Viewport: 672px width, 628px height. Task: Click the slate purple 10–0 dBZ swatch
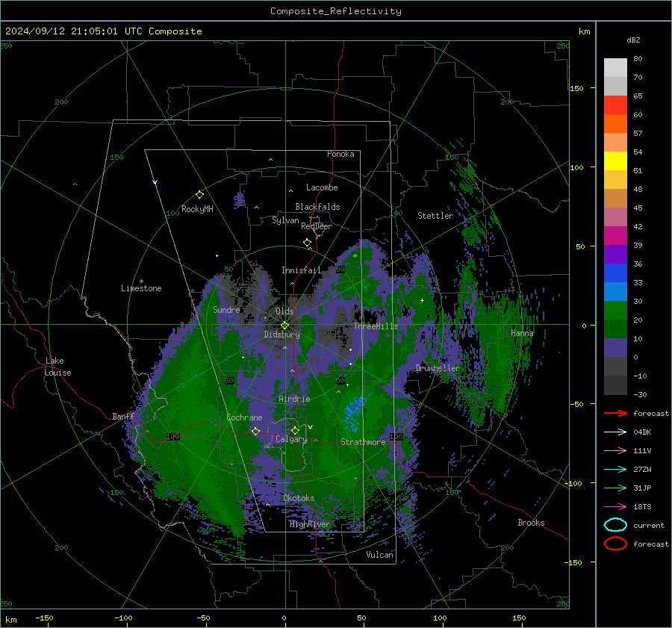[615, 348]
